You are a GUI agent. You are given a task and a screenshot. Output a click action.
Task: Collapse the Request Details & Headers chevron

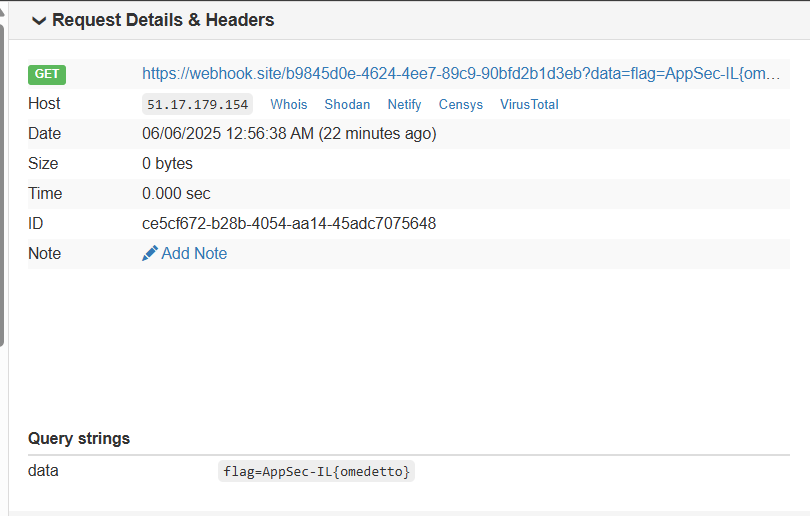click(39, 20)
